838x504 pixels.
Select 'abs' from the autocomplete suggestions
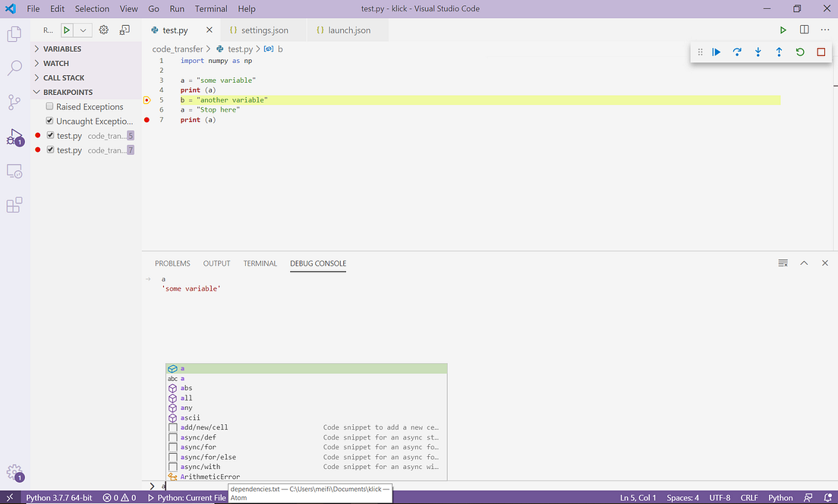tap(187, 388)
